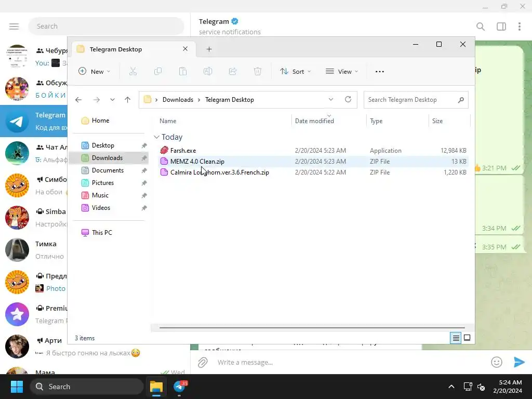Open the network tray icon
Image resolution: width=532 pixels, height=399 pixels.
tap(468, 387)
